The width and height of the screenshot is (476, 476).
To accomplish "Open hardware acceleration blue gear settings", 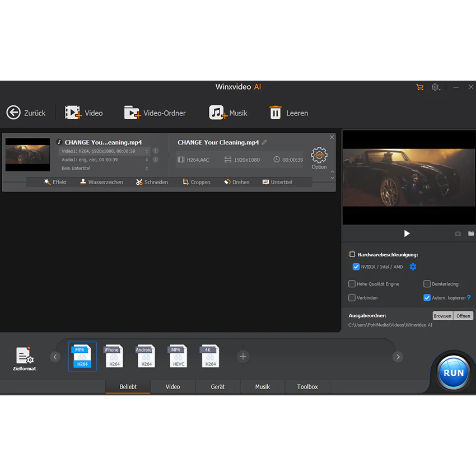I will [x=413, y=267].
